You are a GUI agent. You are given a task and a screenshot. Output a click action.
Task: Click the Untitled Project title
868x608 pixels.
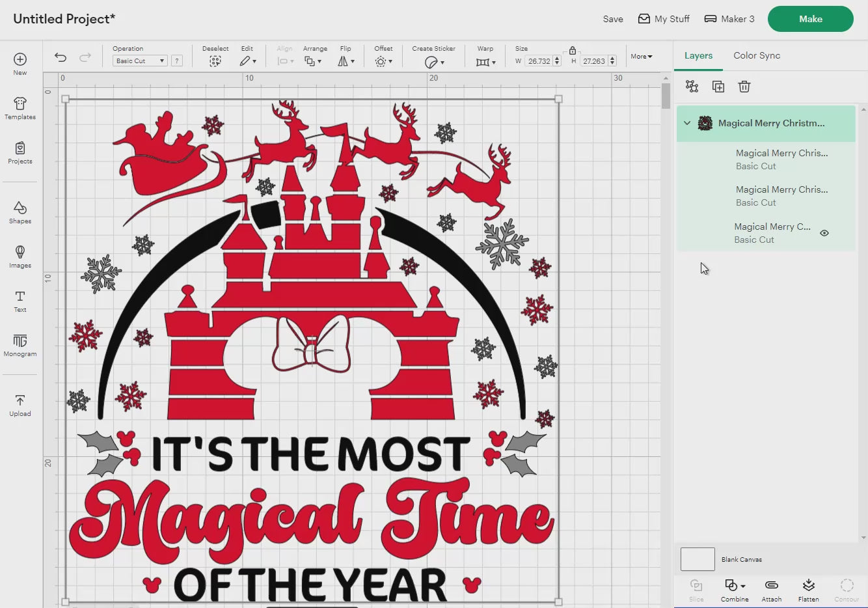point(64,19)
